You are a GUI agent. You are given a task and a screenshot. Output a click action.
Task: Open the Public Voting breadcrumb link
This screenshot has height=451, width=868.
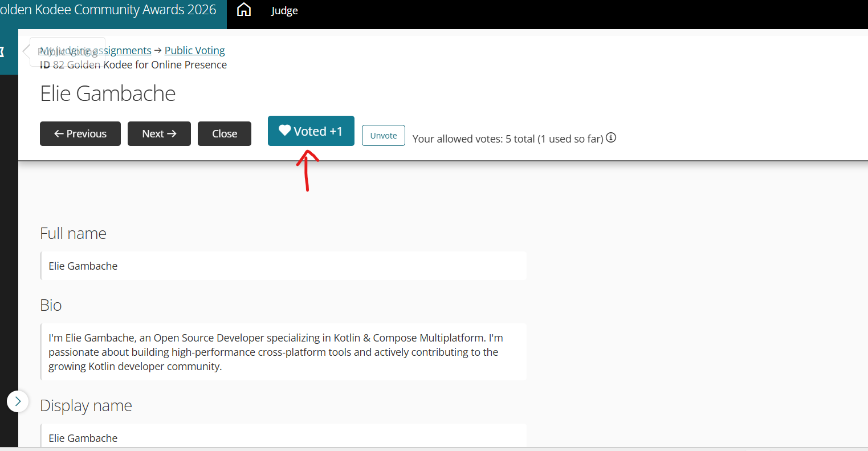point(194,51)
